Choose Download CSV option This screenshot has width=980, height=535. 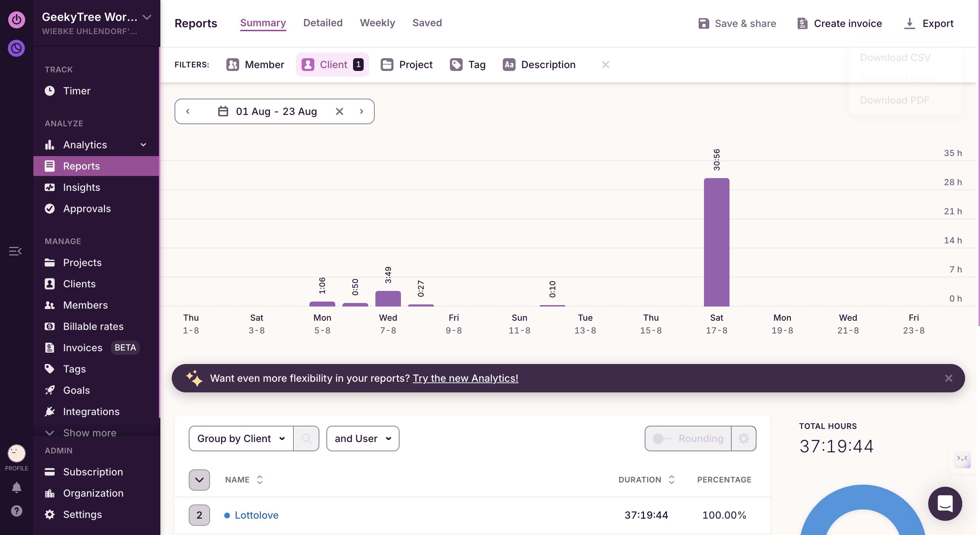(895, 57)
